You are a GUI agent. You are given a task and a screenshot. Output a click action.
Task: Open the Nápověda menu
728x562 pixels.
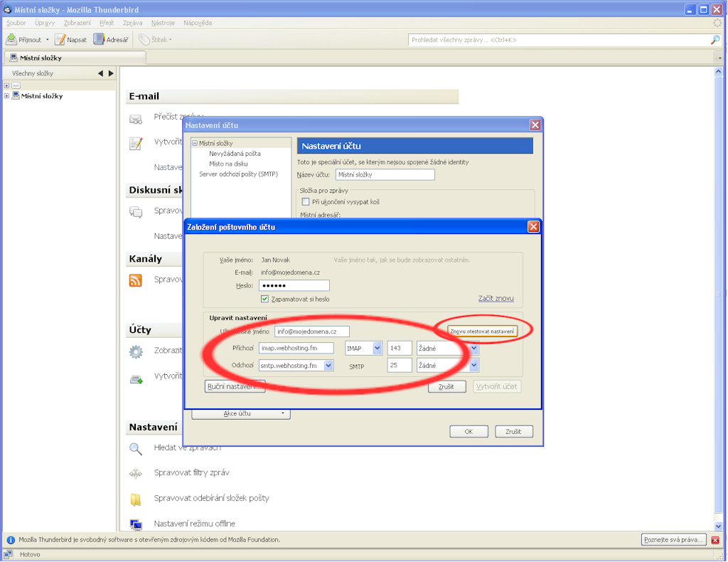pyautogui.click(x=198, y=23)
